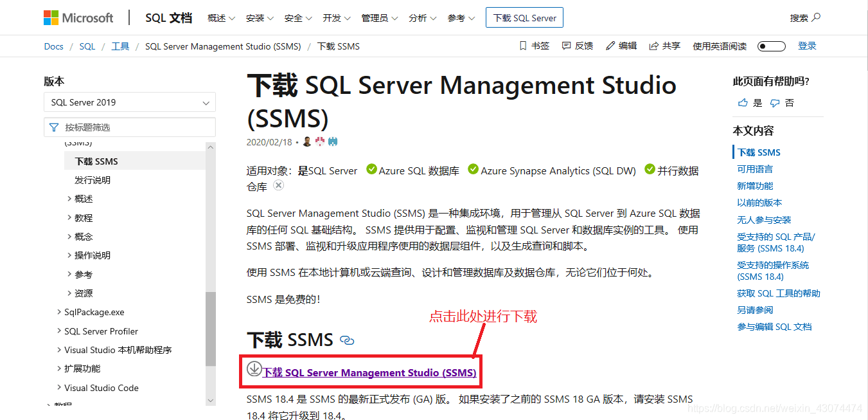Jump to 参与编辑 SQL 文档 section
868x420 pixels.
(774, 327)
